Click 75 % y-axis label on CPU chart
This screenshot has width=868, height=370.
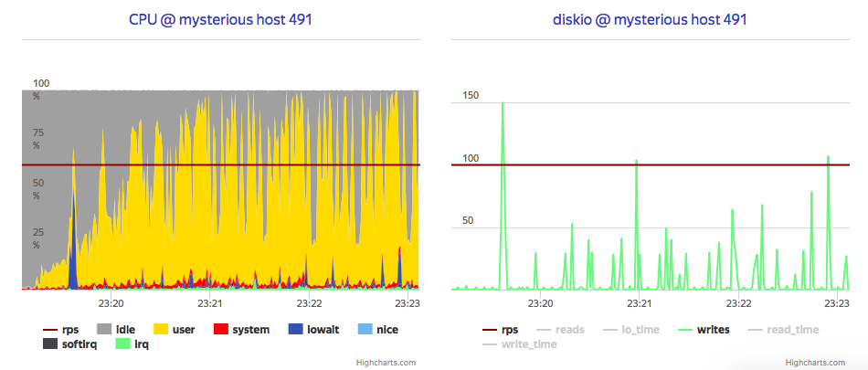click(38, 139)
